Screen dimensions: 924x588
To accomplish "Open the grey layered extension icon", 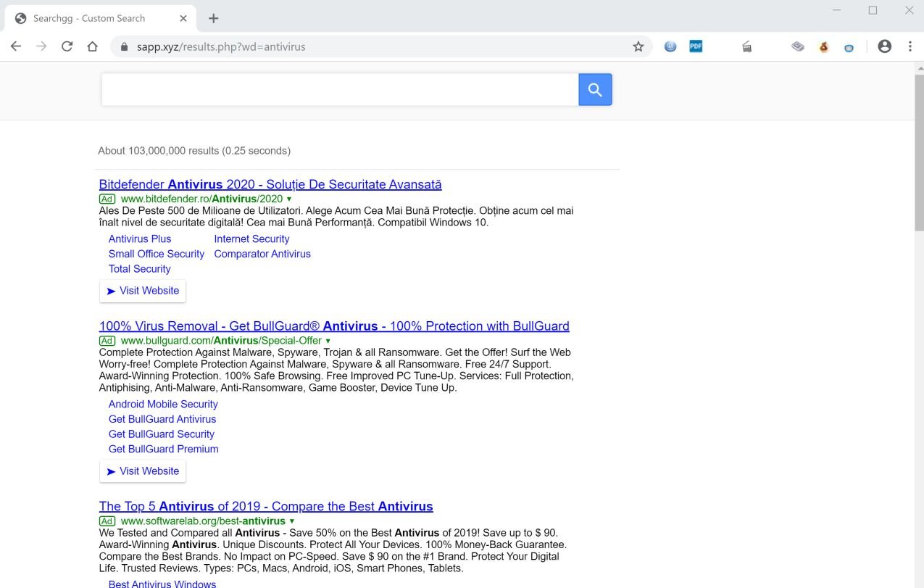I will point(798,46).
